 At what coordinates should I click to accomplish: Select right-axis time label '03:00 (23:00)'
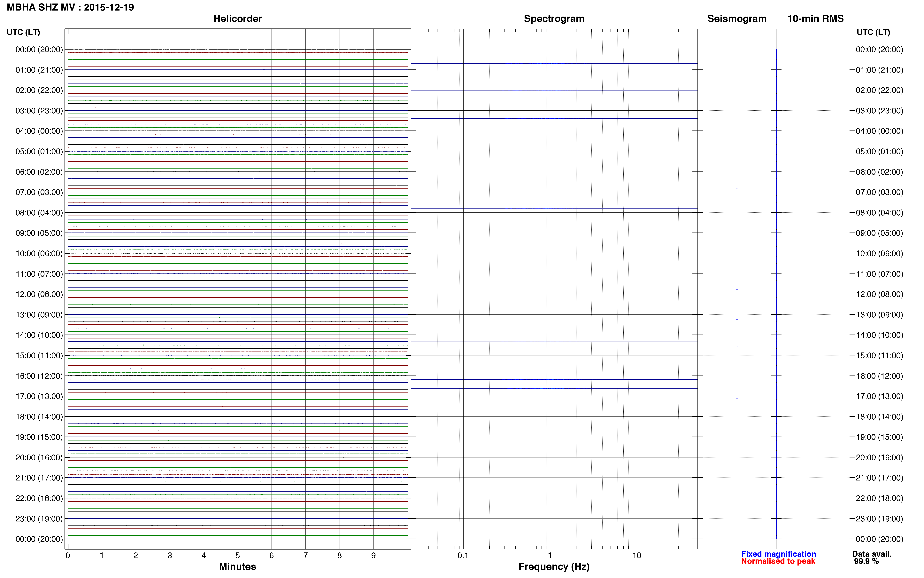(x=879, y=111)
